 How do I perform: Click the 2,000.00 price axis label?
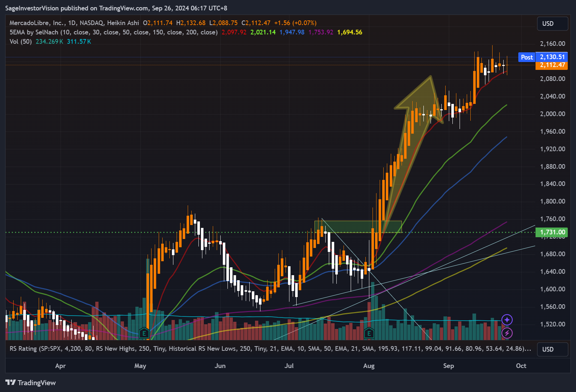click(x=553, y=114)
